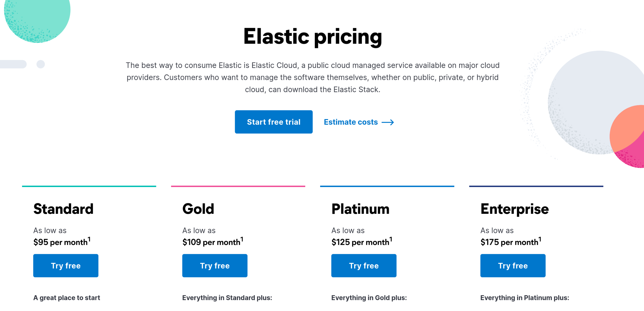The width and height of the screenshot is (644, 311).
Task: Click the arrow icon beside Estimate costs
Action: (388, 122)
